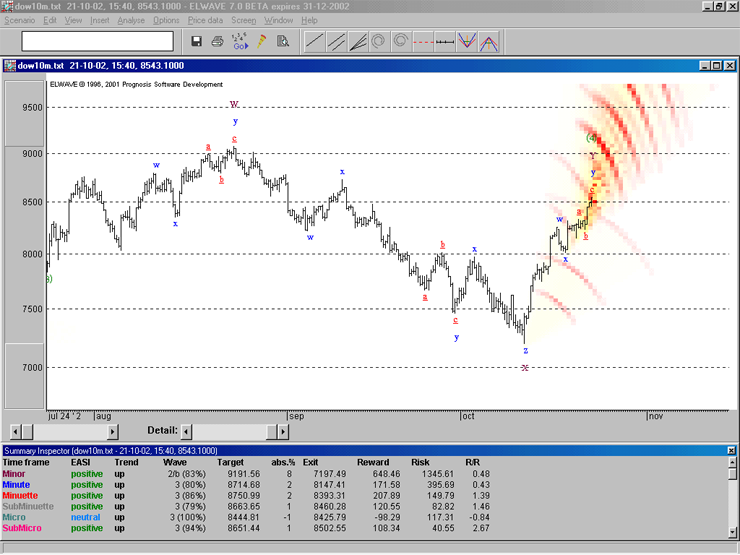Viewport: 740px width, 555px height.
Task: Click the empty toolbar input field
Action: point(97,41)
